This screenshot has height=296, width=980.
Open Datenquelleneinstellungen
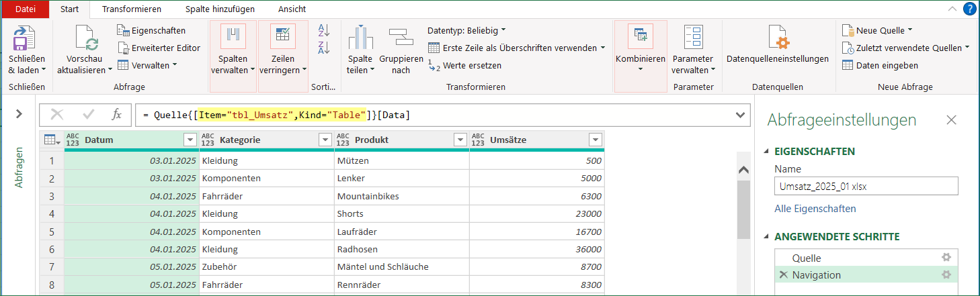[x=777, y=40]
